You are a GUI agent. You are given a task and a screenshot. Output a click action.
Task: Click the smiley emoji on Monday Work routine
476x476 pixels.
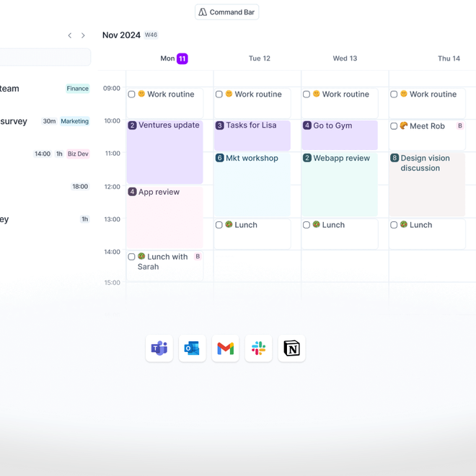click(141, 94)
